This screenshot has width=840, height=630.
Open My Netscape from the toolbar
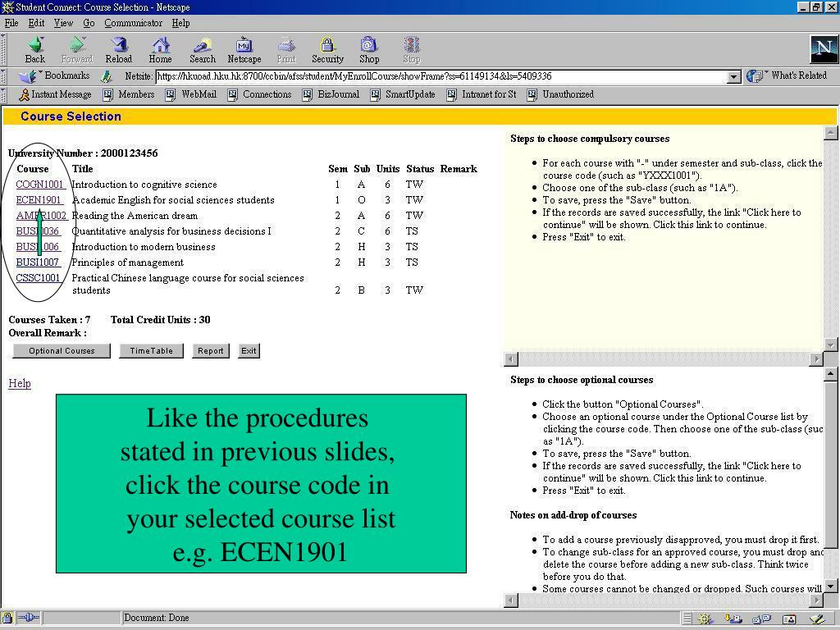coord(244,50)
